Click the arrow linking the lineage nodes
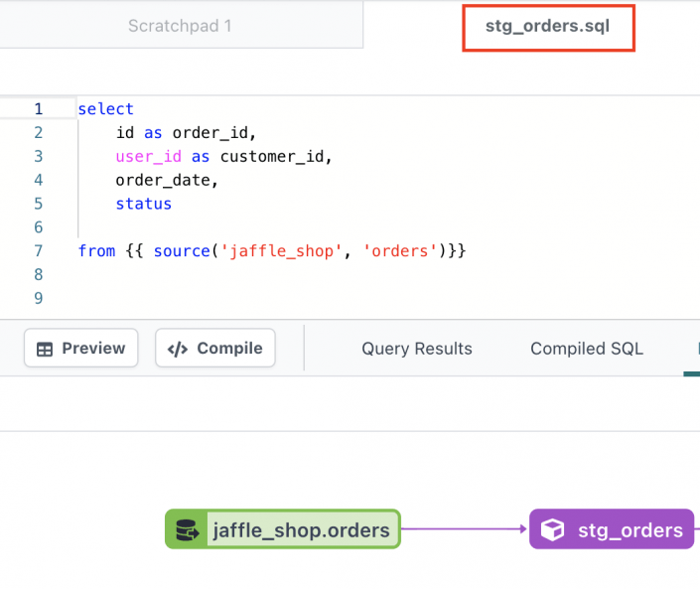This screenshot has height=589, width=700. [464, 529]
